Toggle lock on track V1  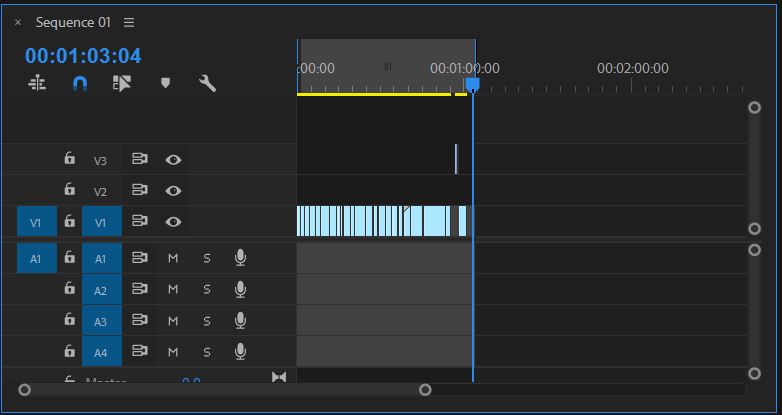click(x=69, y=220)
